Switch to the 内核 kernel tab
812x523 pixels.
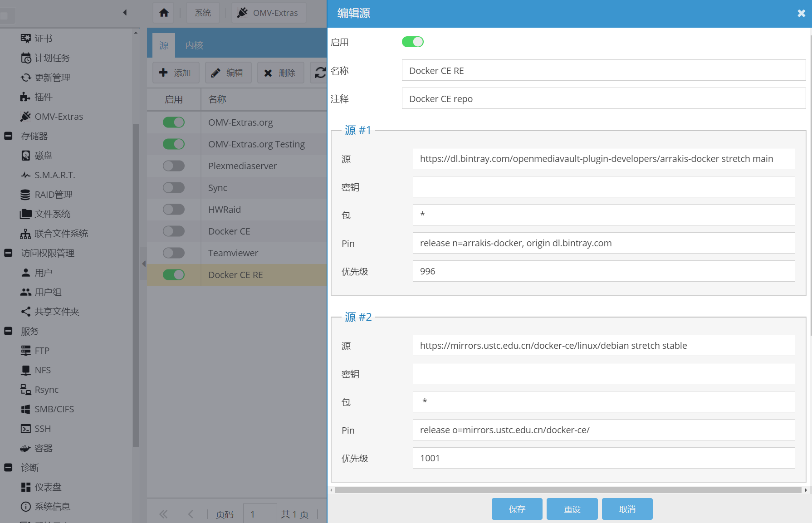pyautogui.click(x=194, y=45)
